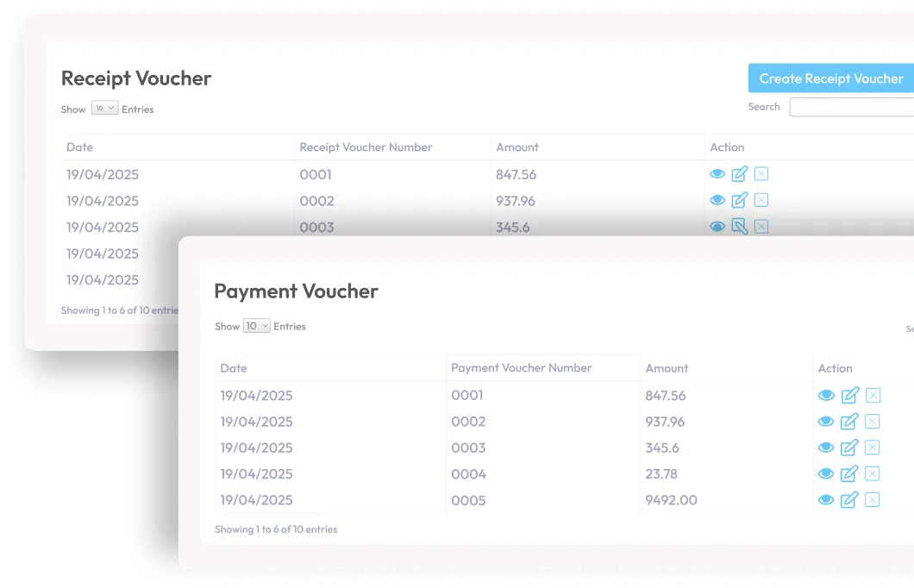Select the edit icon for payment voucher 0003

[x=848, y=447]
